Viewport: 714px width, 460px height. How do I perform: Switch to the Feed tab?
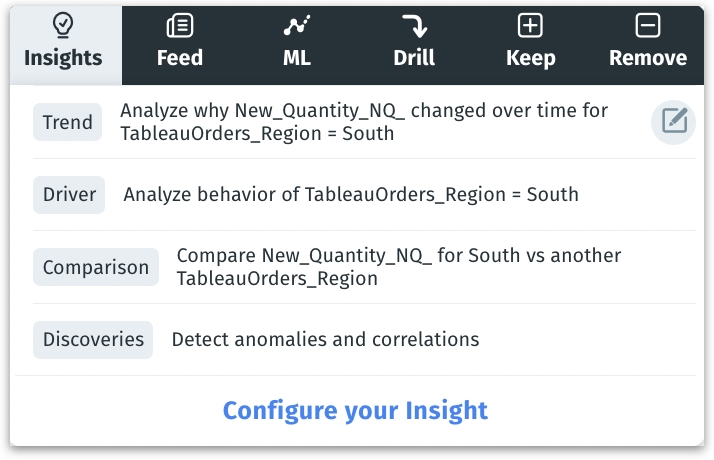click(180, 57)
